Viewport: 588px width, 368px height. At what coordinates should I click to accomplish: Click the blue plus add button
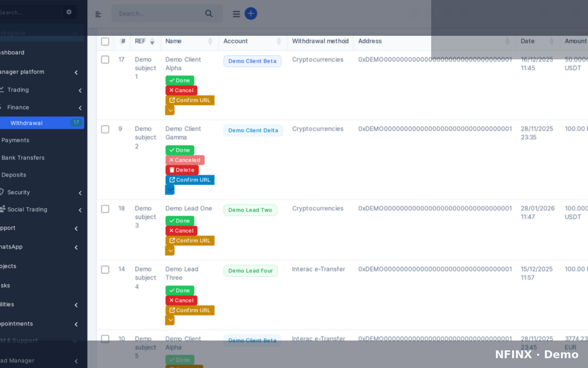[x=251, y=14]
